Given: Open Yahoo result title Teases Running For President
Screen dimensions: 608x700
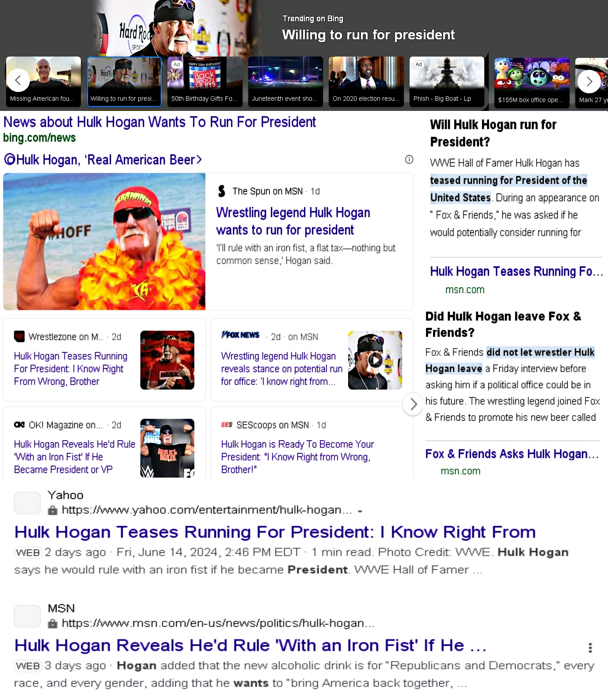Looking at the screenshot, I should click(x=275, y=532).
